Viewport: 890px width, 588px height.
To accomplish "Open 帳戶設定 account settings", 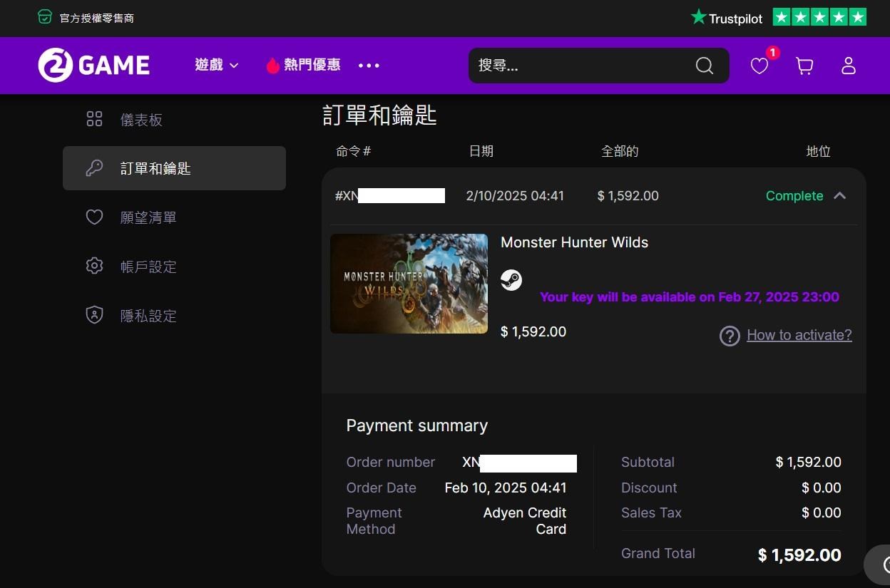I will point(148,267).
